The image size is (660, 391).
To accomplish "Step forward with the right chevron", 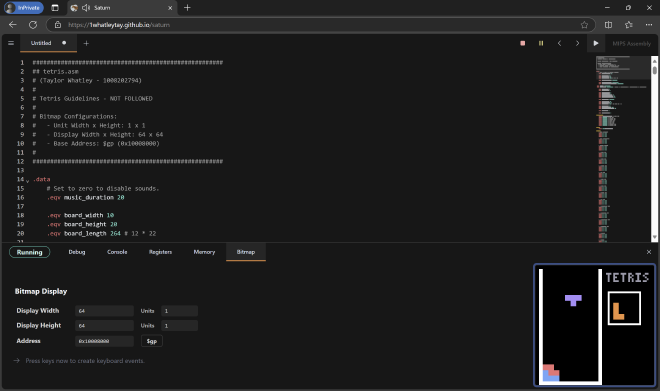I will 578,43.
